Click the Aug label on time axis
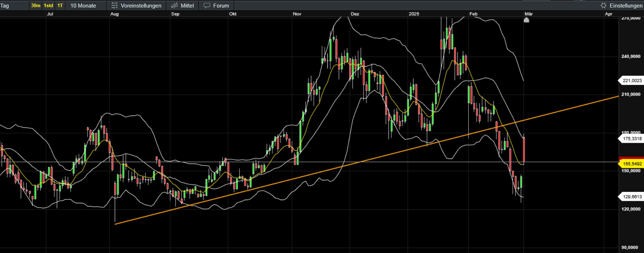This screenshot has height=253, width=644. click(x=114, y=14)
